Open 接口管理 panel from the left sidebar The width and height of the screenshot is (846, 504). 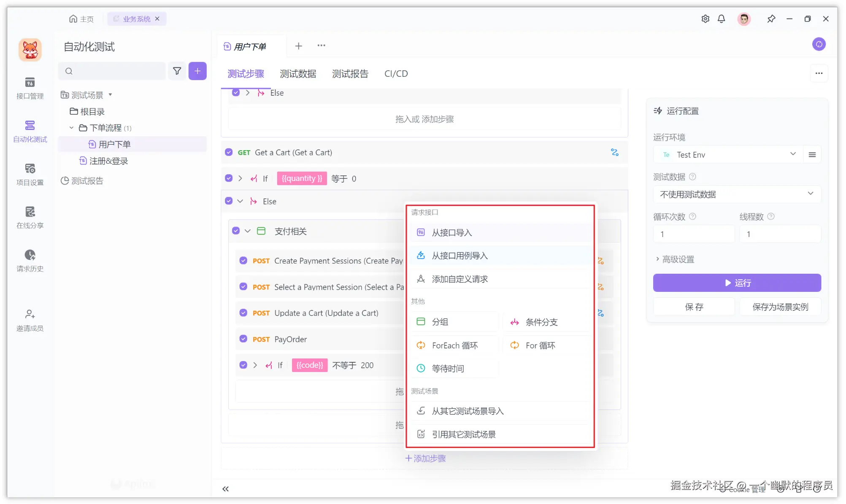pos(30,87)
